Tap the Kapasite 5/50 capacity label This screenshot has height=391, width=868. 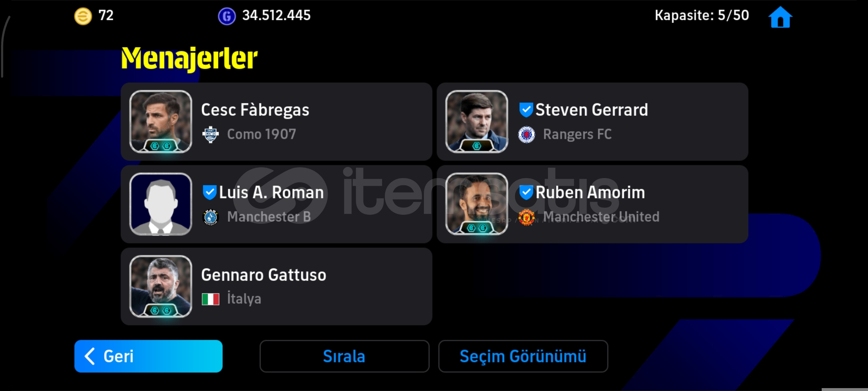[x=702, y=16]
